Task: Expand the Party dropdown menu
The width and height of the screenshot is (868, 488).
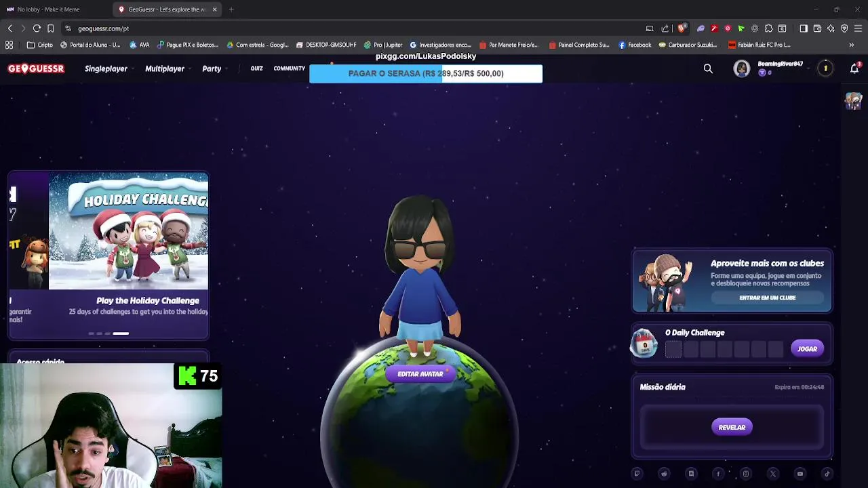Action: pyautogui.click(x=214, y=68)
